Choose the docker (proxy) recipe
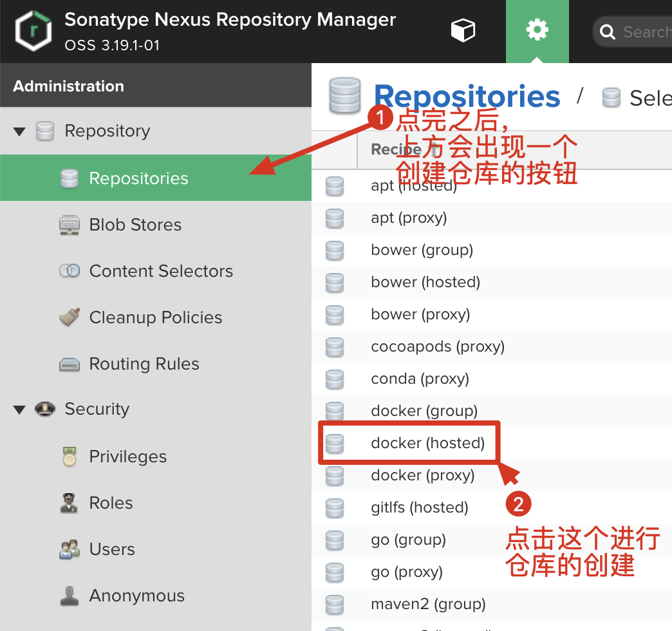Viewport: 672px width, 631px height. coord(422,475)
